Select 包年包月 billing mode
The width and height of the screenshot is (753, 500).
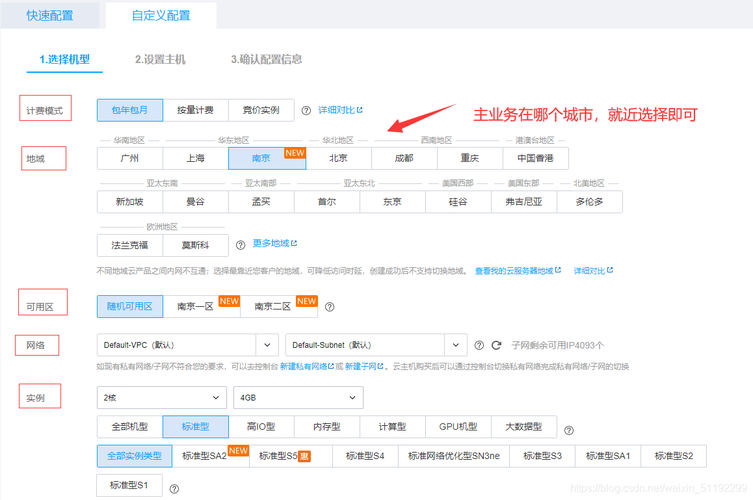pos(130,110)
